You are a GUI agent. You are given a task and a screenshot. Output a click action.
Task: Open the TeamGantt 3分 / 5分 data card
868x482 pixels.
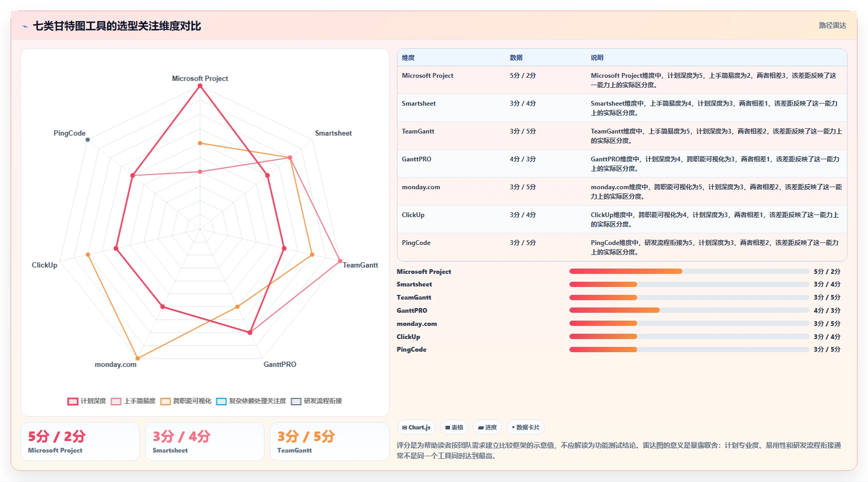[x=329, y=442]
